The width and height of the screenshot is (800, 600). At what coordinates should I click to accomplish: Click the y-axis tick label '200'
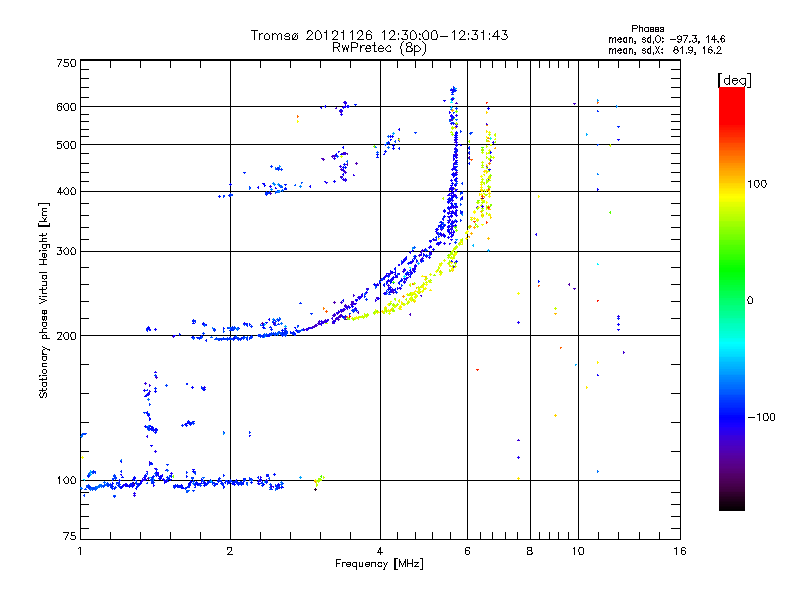click(x=66, y=336)
